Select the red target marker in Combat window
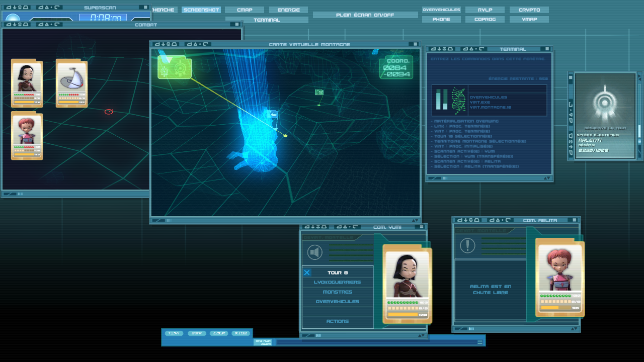The image size is (644, 362). (109, 112)
